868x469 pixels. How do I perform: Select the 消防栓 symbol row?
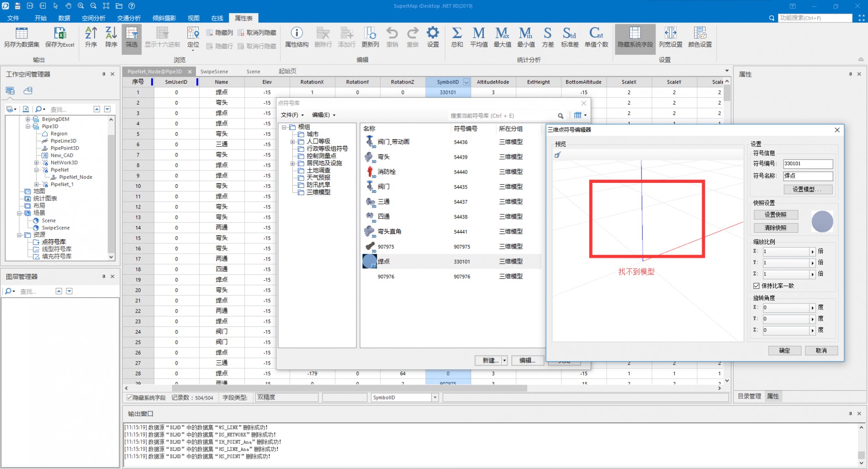[451, 172]
